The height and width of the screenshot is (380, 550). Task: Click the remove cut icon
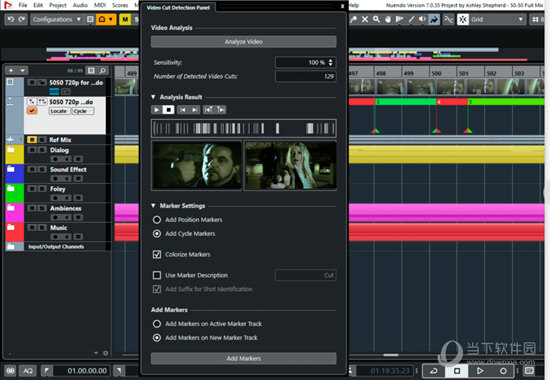coord(209,110)
